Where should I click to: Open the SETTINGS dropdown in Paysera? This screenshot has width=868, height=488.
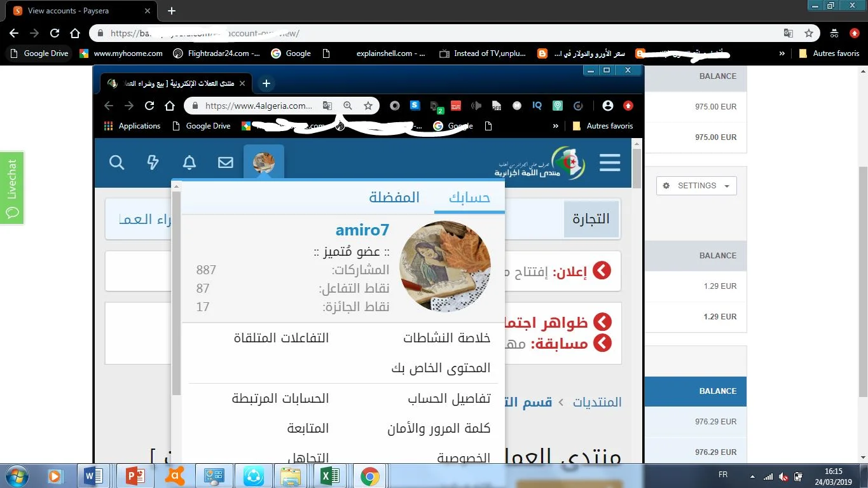[x=696, y=186]
